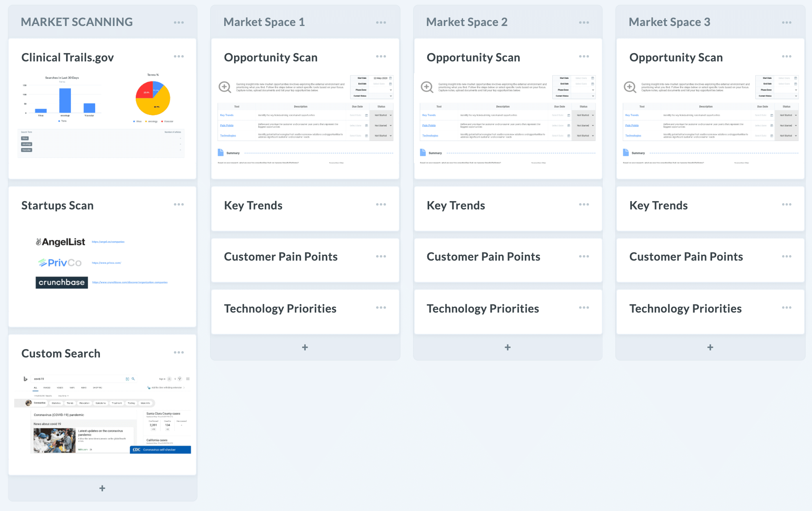This screenshot has width=812, height=511.
Task: Open Opportunity Scan menu in Market Space 2
Action: point(584,56)
